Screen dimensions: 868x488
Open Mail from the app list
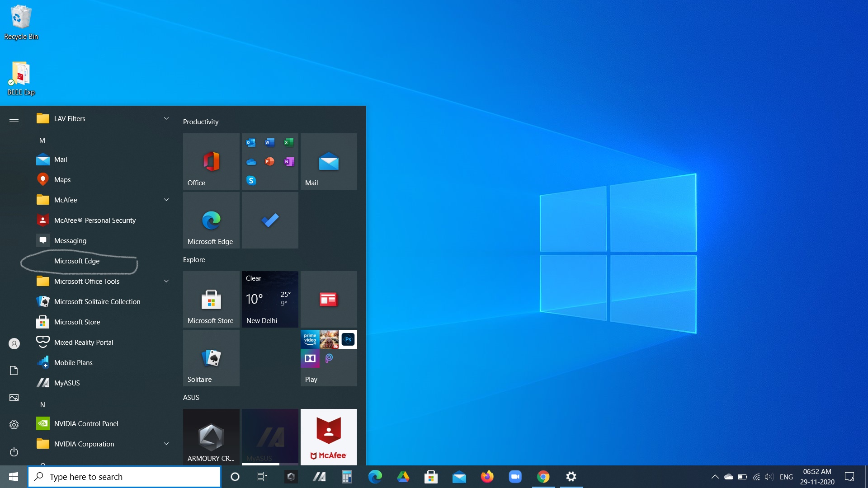click(x=103, y=159)
